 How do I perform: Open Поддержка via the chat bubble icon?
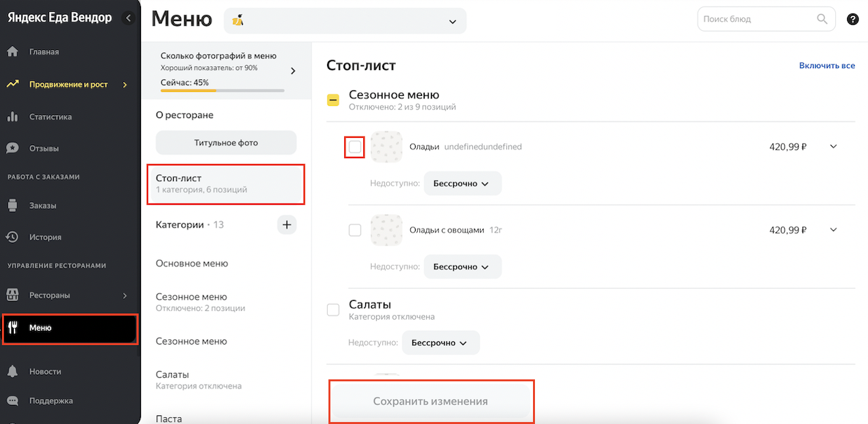click(x=12, y=400)
